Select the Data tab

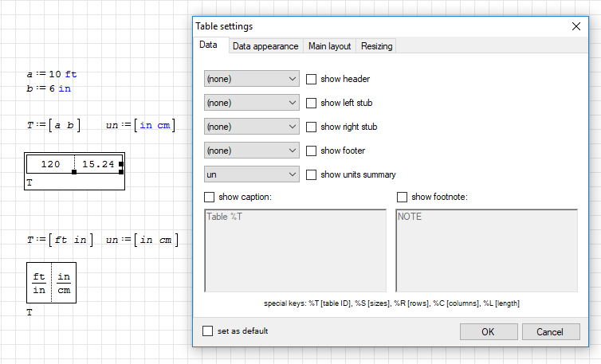[x=208, y=45]
